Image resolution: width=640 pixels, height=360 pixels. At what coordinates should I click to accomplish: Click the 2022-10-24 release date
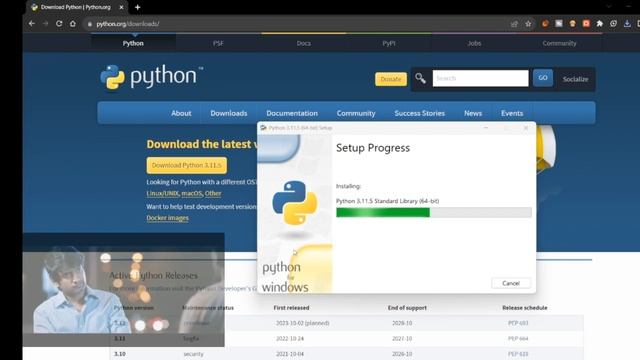click(x=290, y=338)
